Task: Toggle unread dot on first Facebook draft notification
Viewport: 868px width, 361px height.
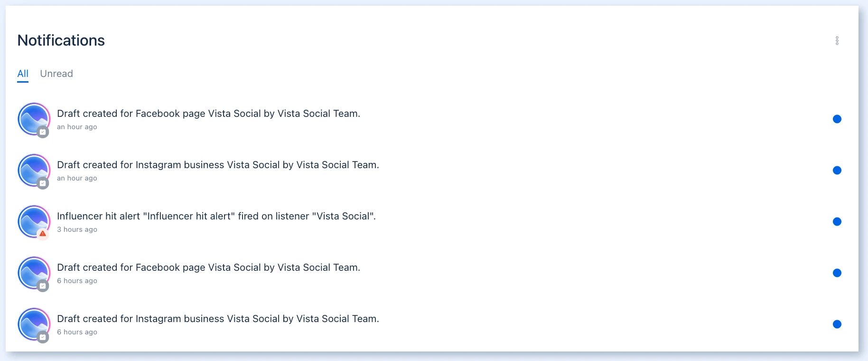Action: coord(837,119)
